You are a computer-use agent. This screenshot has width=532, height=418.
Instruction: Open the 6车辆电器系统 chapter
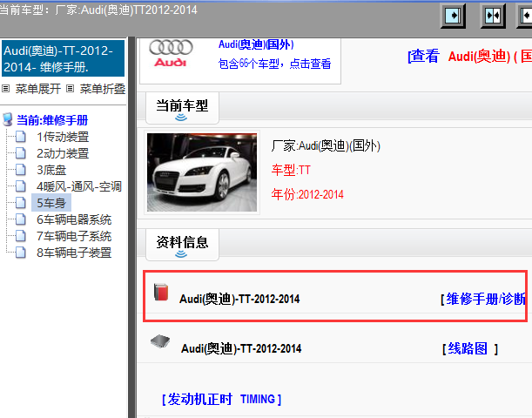coord(74,219)
